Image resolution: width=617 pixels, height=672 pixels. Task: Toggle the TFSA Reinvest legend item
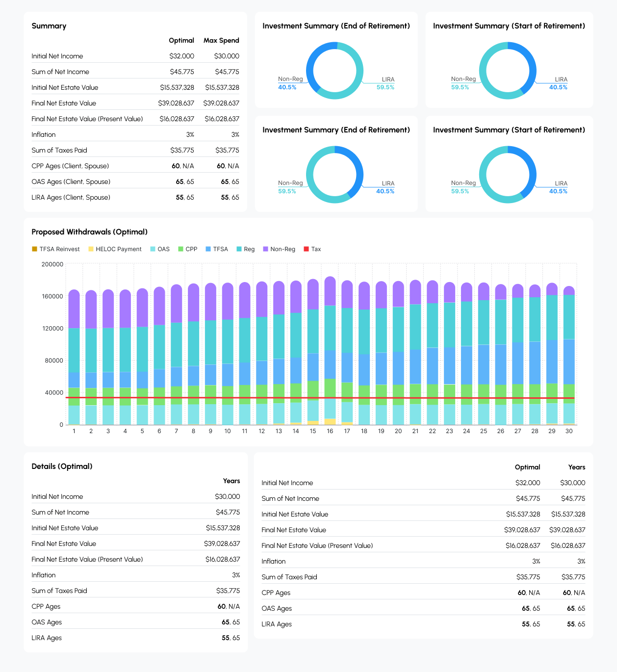pyautogui.click(x=55, y=249)
